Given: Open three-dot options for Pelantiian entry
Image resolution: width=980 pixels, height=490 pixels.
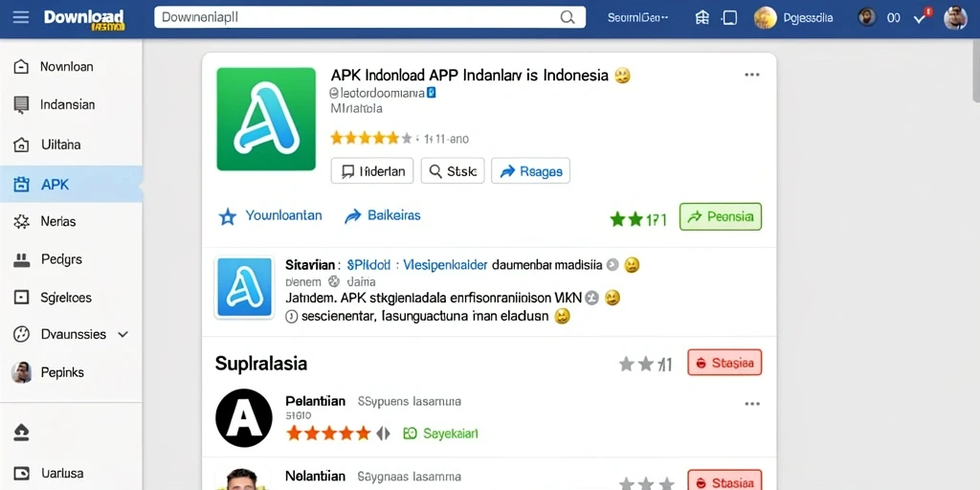Looking at the screenshot, I should pos(752,404).
